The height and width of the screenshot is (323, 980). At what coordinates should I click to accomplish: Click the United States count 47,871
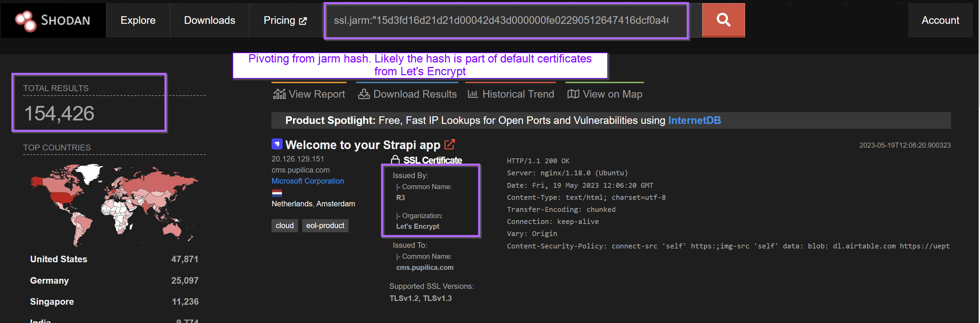tap(184, 259)
